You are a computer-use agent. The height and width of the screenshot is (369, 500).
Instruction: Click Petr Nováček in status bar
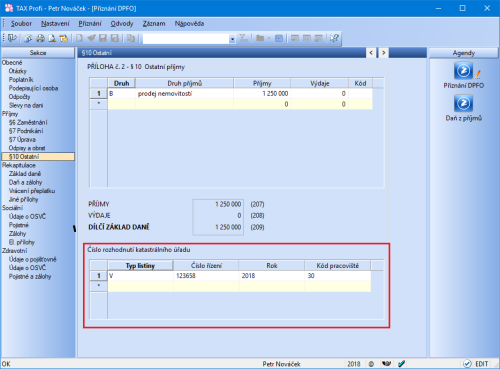pos(281,364)
